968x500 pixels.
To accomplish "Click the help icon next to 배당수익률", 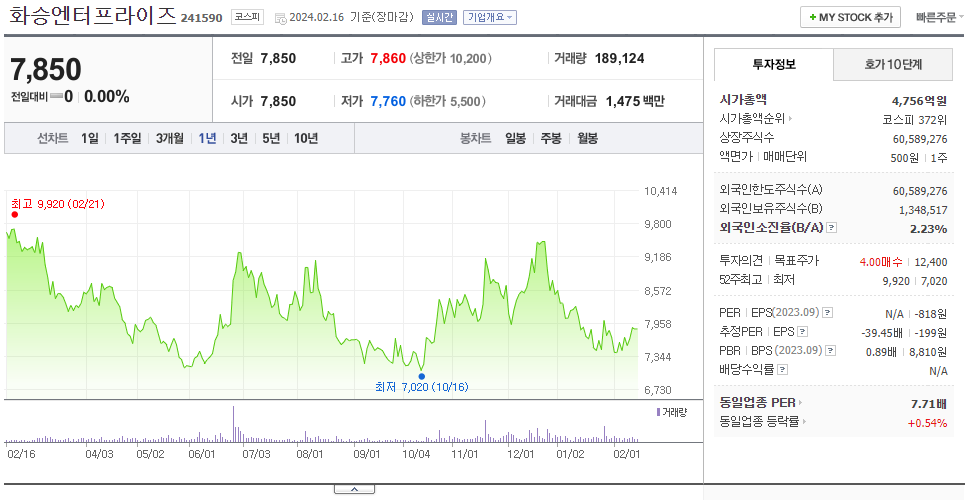I will coord(782,370).
